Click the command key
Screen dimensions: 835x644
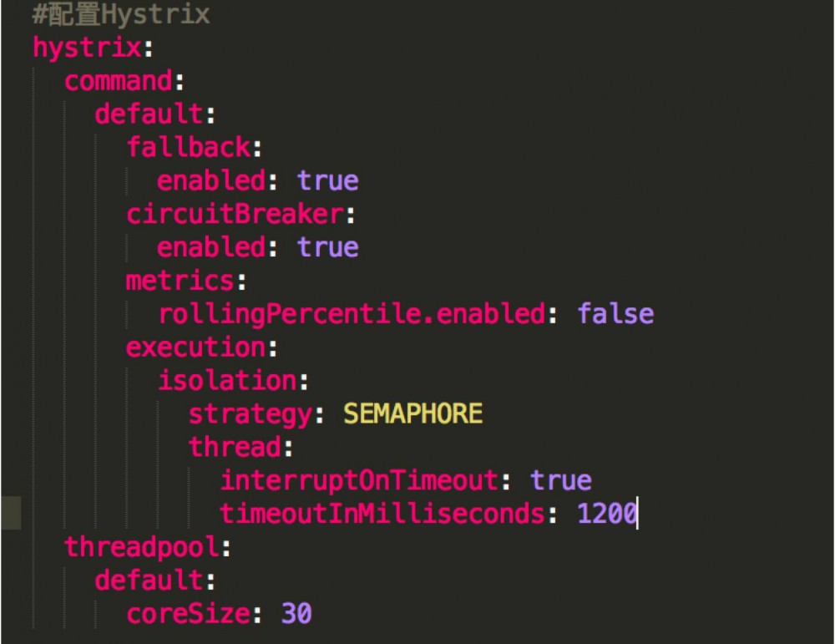[118, 81]
